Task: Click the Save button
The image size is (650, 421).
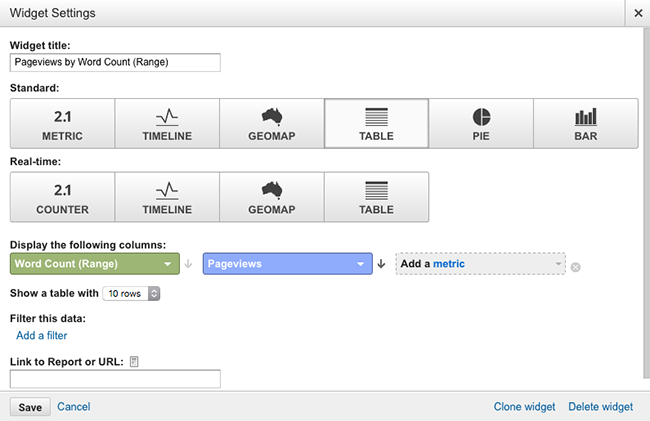Action: [30, 407]
